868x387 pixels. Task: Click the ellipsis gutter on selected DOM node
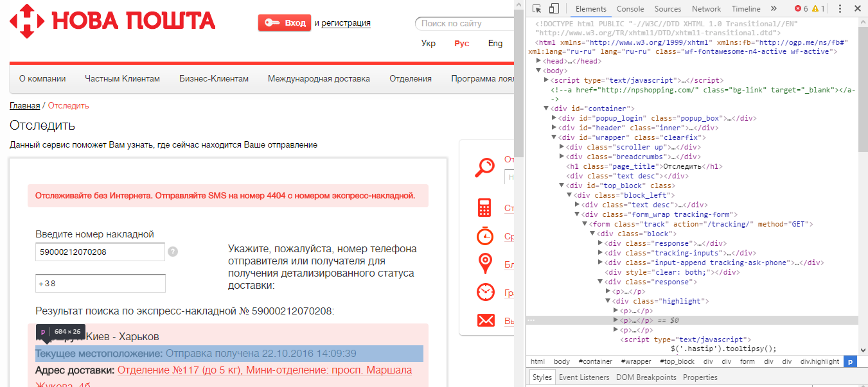(x=531, y=320)
